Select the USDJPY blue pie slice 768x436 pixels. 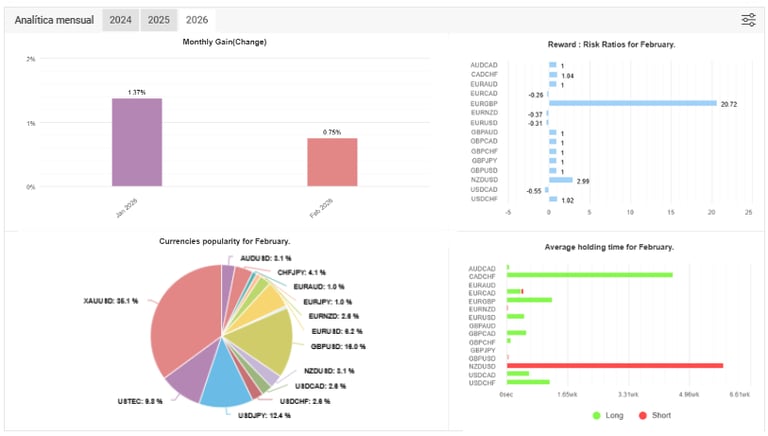point(224,382)
